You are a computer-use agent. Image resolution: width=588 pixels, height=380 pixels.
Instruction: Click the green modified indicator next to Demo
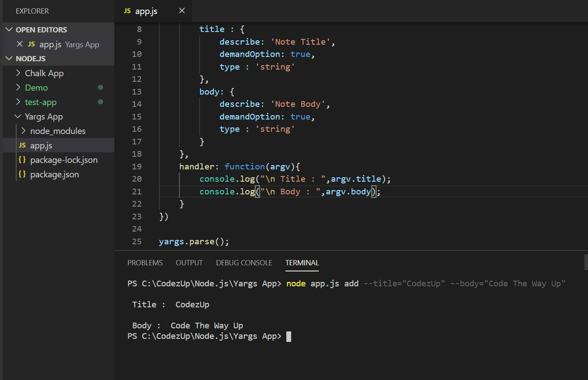point(100,87)
